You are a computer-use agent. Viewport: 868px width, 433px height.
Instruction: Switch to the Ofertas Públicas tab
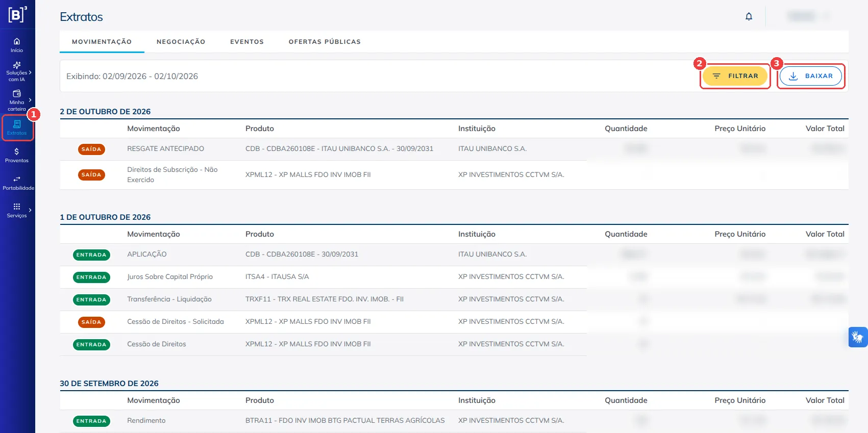pos(325,42)
